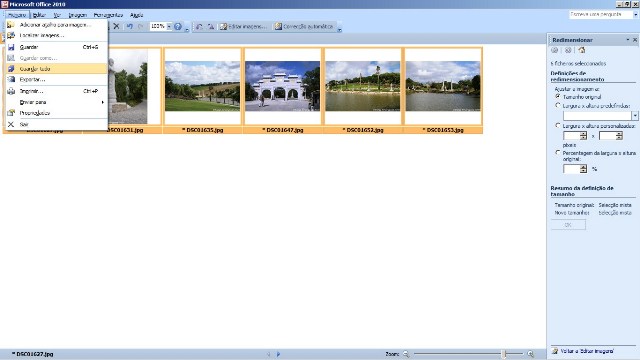Viewport: 640px width, 360px height.
Task: Open the help question box dropdown arrow
Action: tap(636, 14)
